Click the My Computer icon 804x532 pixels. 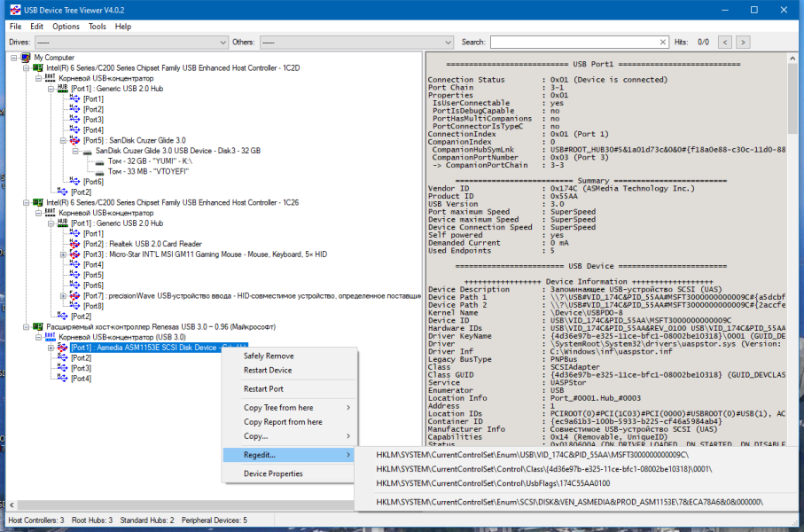pos(26,58)
